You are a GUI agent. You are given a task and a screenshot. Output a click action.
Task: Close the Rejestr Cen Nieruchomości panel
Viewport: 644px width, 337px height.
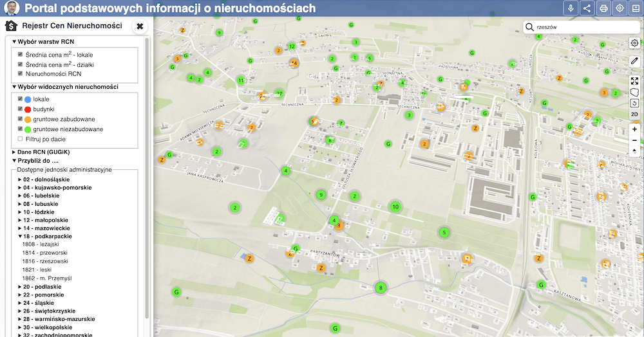click(x=140, y=26)
